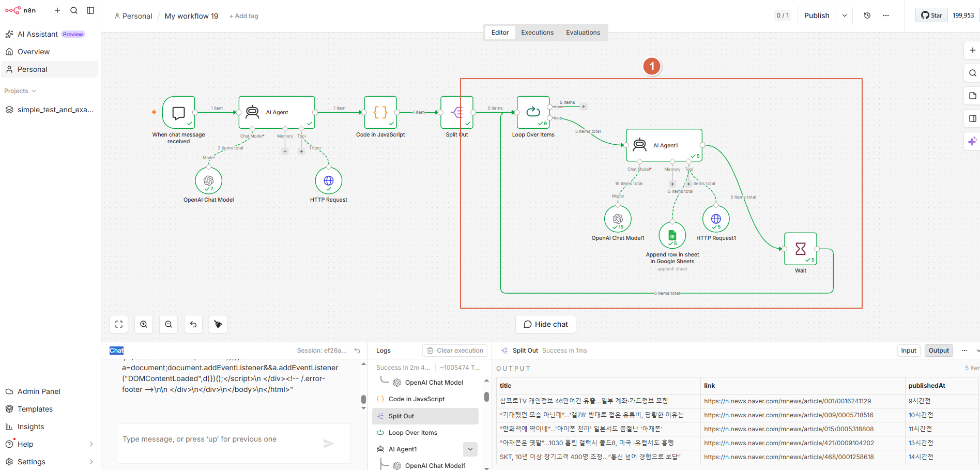The width and height of the screenshot is (980, 470).
Task: Refresh chat session icon next to Session
Action: 357,351
